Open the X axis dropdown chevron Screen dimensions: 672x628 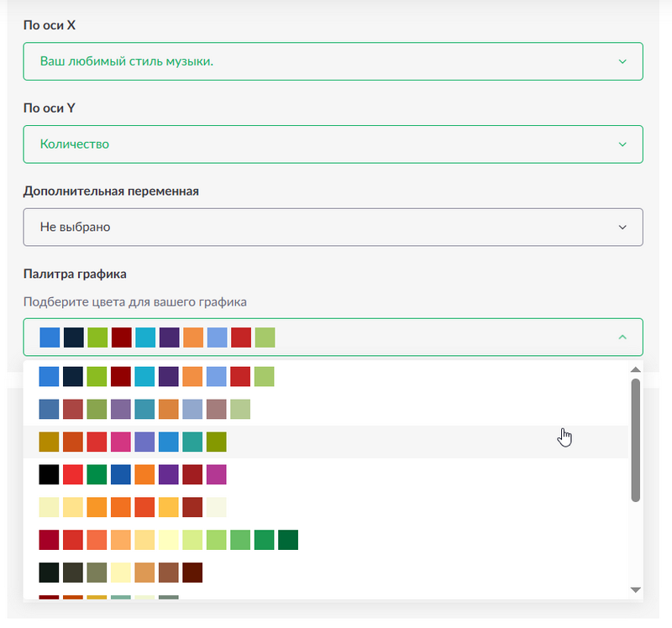tap(622, 61)
